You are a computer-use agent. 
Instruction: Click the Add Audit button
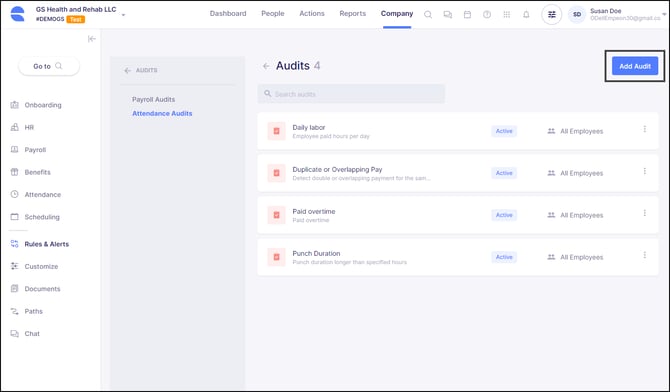[635, 66]
